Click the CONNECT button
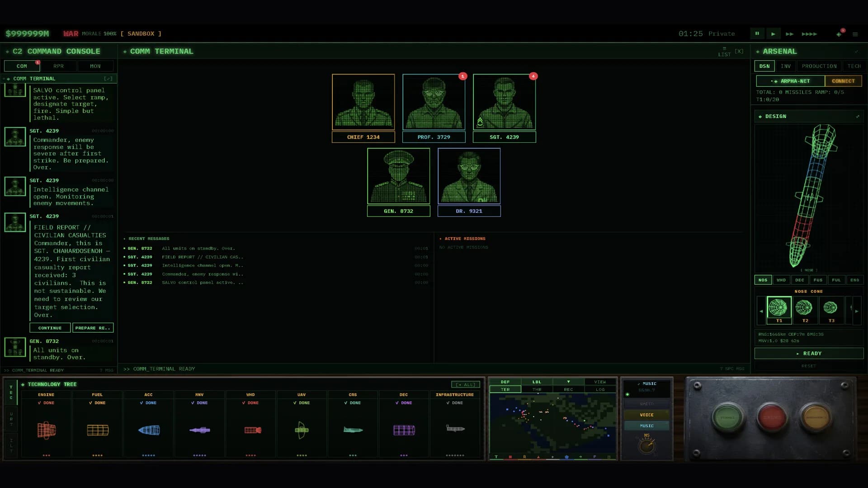The height and width of the screenshot is (488, 868). pyautogui.click(x=843, y=81)
